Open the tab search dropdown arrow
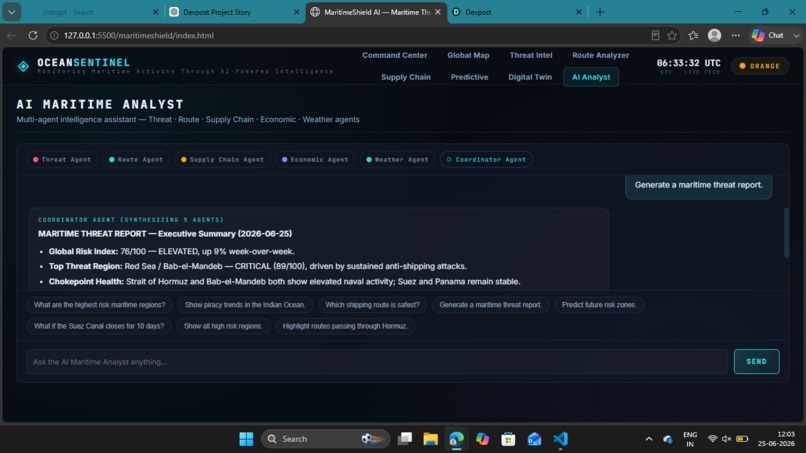Screen dimensions: 806x453 click(11, 12)
